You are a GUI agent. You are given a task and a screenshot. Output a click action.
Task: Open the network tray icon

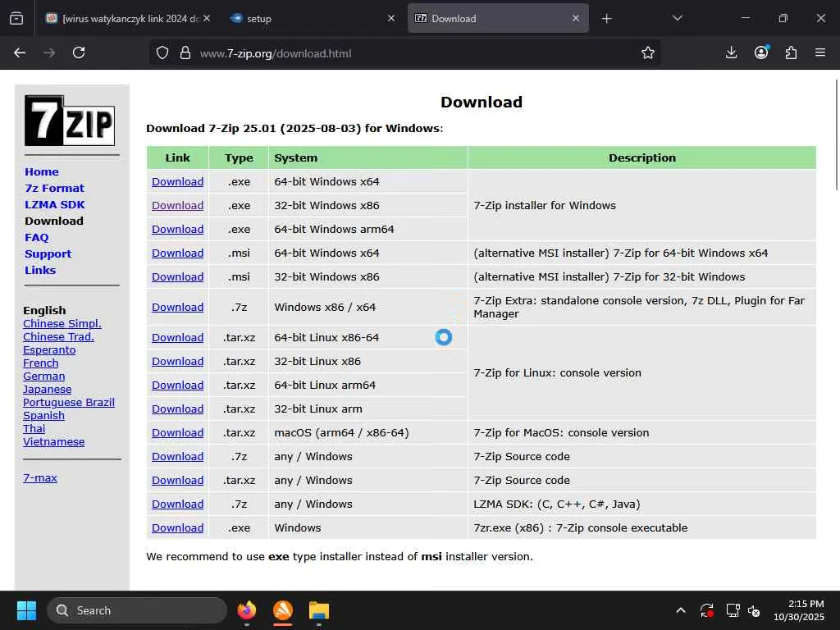(733, 610)
